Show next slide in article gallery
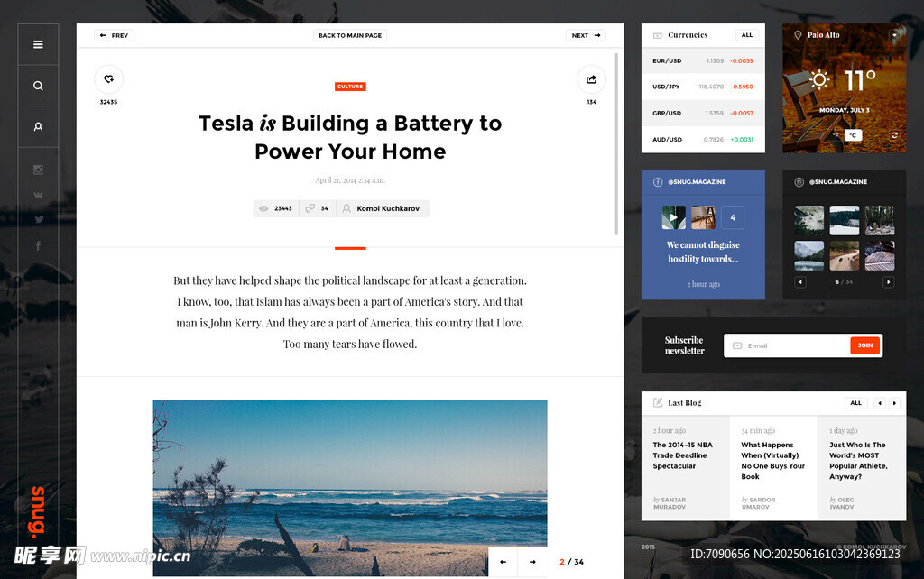924x579 pixels. [532, 562]
